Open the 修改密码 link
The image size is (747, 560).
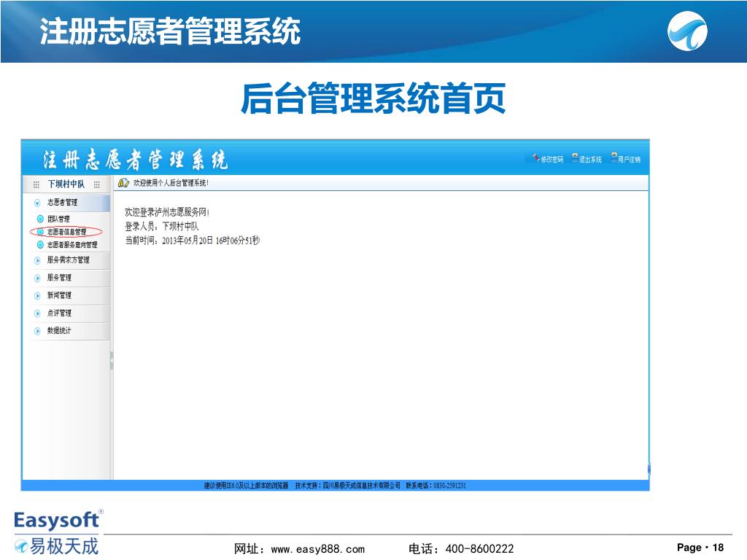click(x=552, y=160)
